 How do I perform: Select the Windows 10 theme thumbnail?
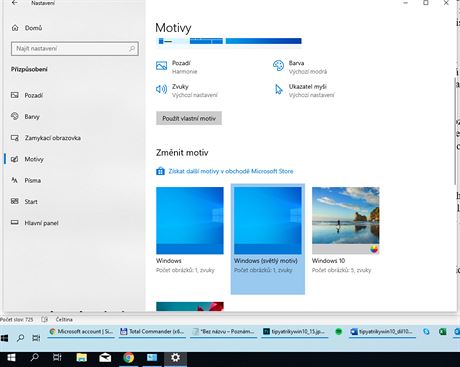click(x=346, y=221)
